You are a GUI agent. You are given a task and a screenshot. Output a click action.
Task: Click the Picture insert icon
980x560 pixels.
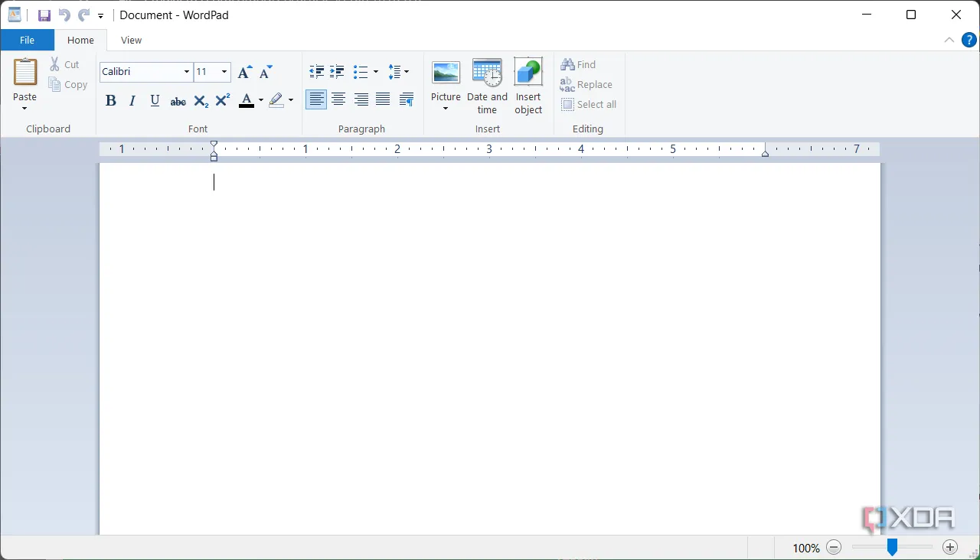(446, 74)
